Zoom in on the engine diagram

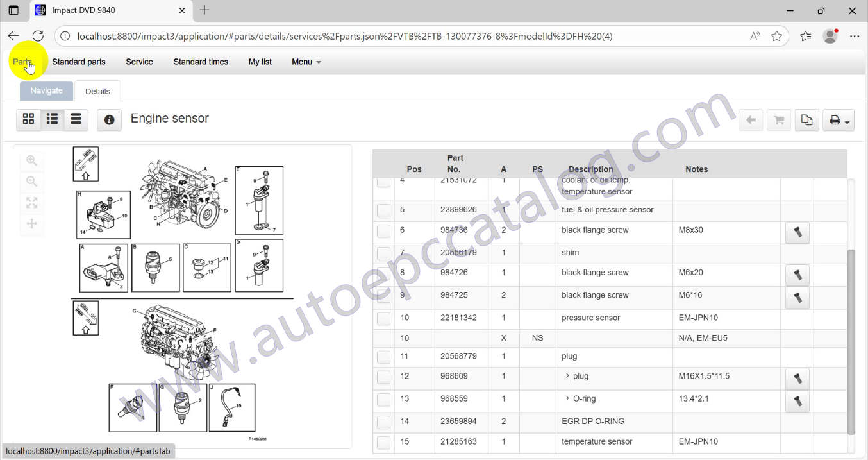point(32,160)
